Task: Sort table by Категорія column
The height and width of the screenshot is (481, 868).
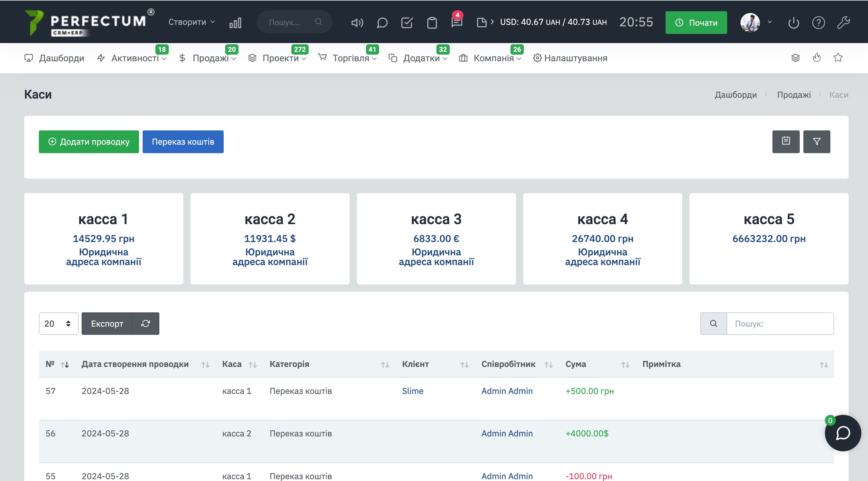Action: pyautogui.click(x=329, y=364)
